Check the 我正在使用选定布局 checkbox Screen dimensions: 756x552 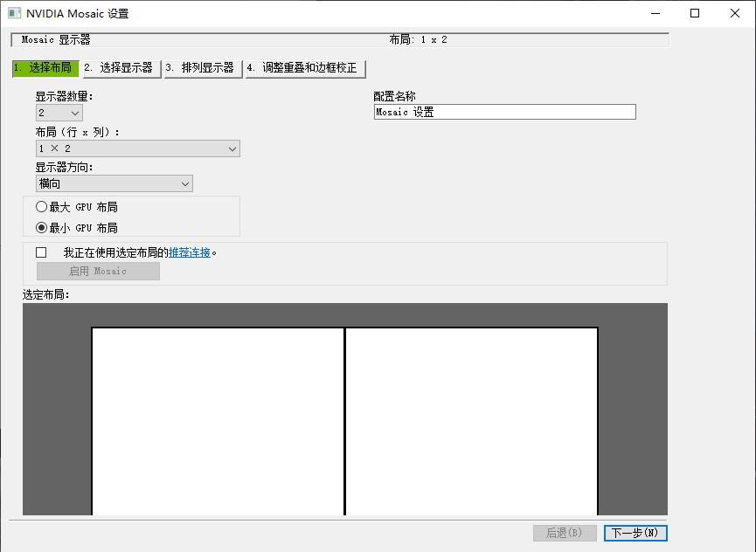tap(41, 252)
